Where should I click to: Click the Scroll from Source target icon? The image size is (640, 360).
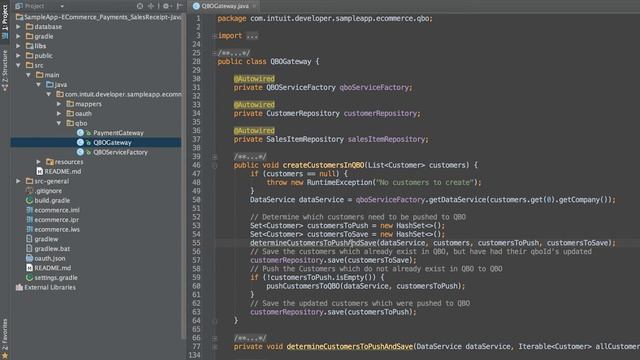coord(140,6)
